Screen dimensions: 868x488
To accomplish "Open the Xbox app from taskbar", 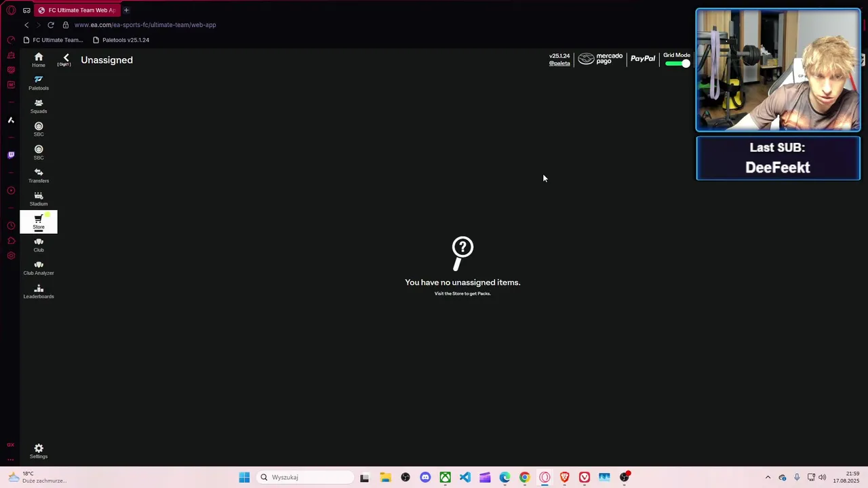I will pyautogui.click(x=445, y=477).
